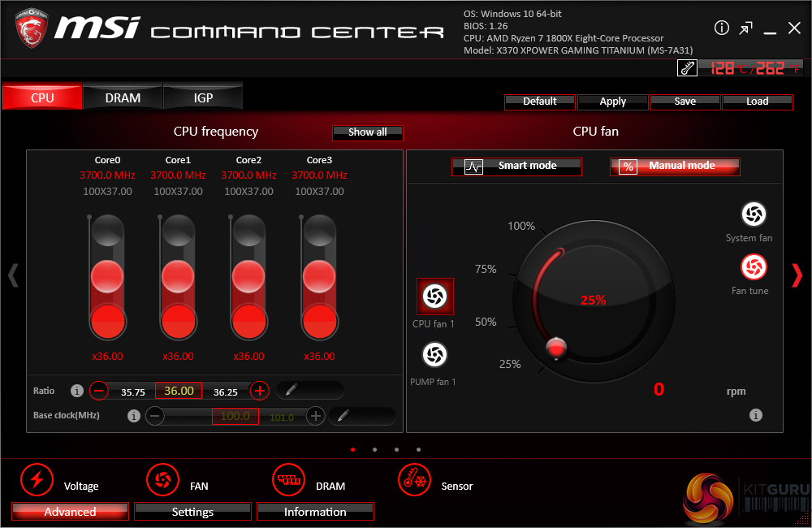Image resolution: width=812 pixels, height=528 pixels.
Task: Enable Manual mode for CPU fan
Action: [675, 167]
